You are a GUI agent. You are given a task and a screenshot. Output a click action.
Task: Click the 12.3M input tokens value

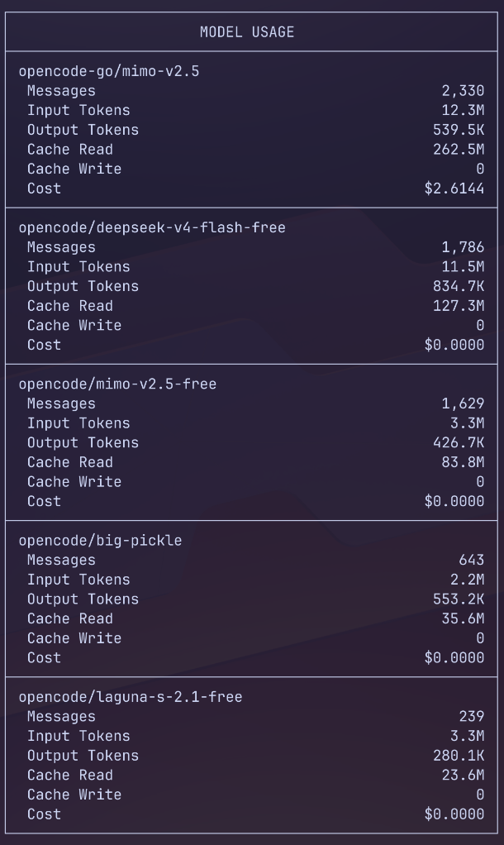[463, 111]
